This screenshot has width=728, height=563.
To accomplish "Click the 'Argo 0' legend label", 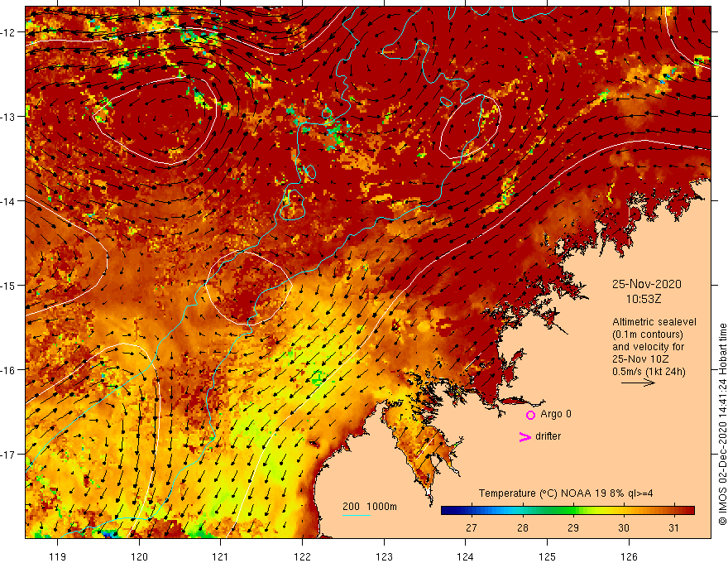I will (x=556, y=414).
